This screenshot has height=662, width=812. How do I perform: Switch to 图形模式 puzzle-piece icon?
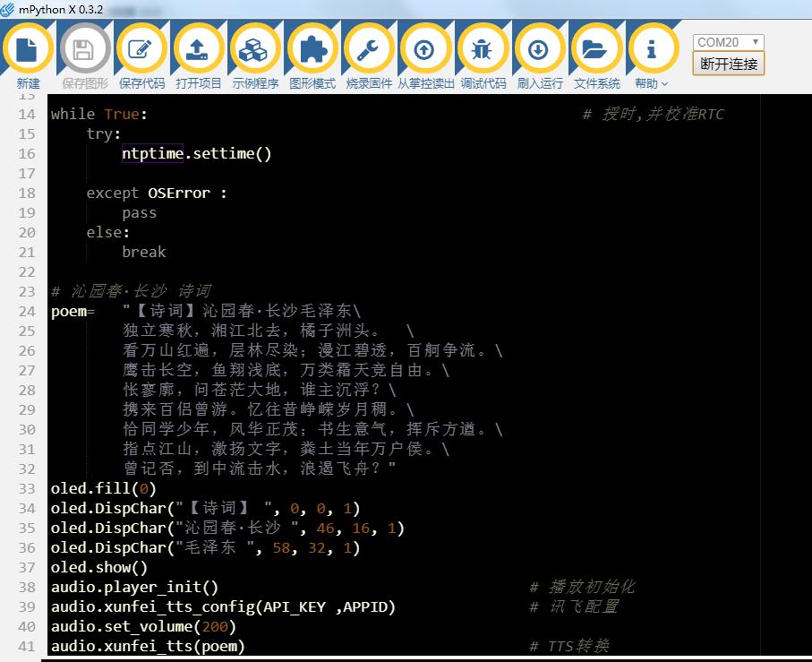312,49
